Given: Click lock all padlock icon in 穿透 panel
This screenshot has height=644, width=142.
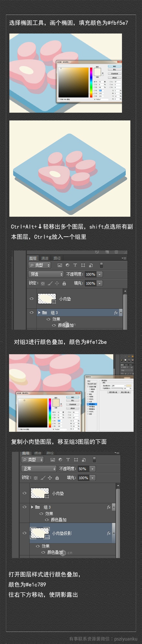Looking at the screenshot, I should (64, 283).
